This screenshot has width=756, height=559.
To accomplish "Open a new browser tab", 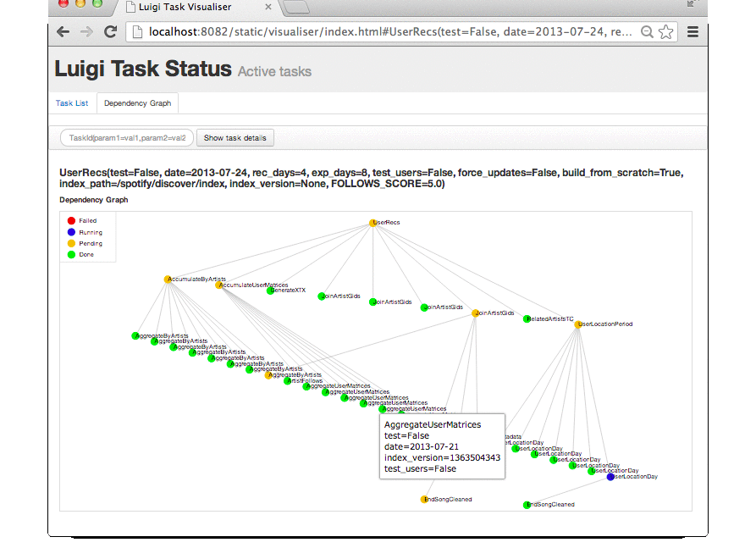I will pyautogui.click(x=296, y=6).
